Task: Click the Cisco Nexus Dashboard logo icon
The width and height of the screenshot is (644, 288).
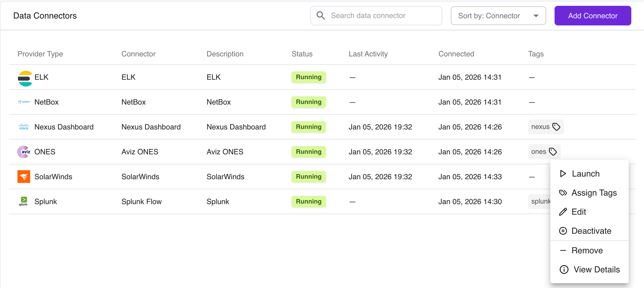Action: click(24, 127)
